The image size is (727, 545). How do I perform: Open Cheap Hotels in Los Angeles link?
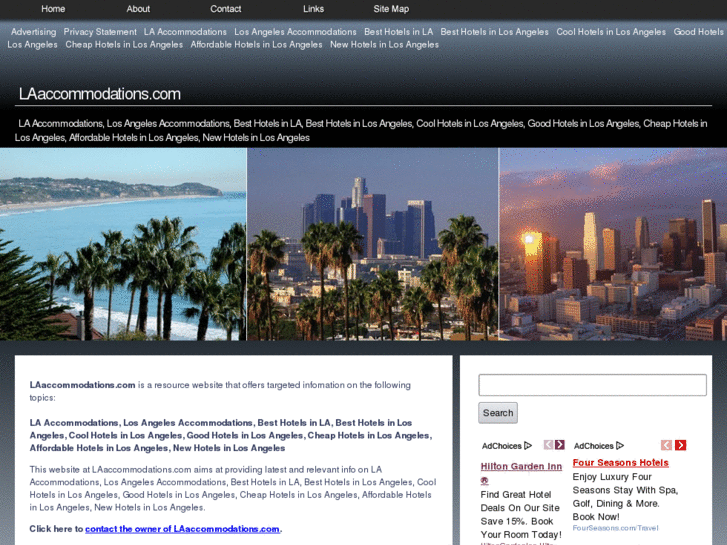[x=124, y=45]
